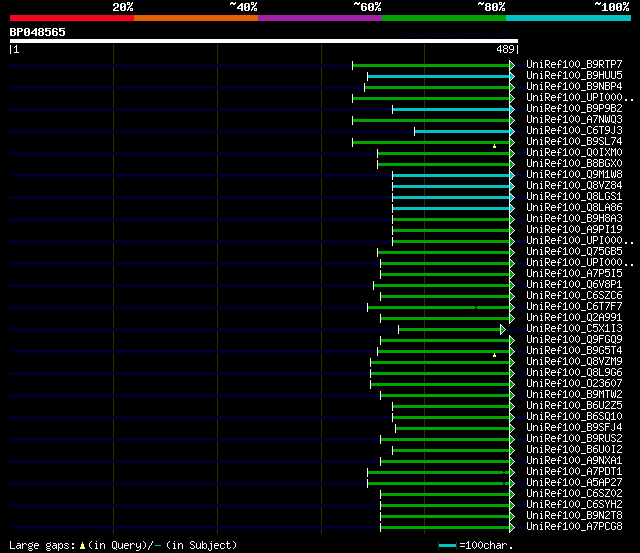
Task: Click the UniRef100_A5AP27 label
Action: click(x=574, y=483)
